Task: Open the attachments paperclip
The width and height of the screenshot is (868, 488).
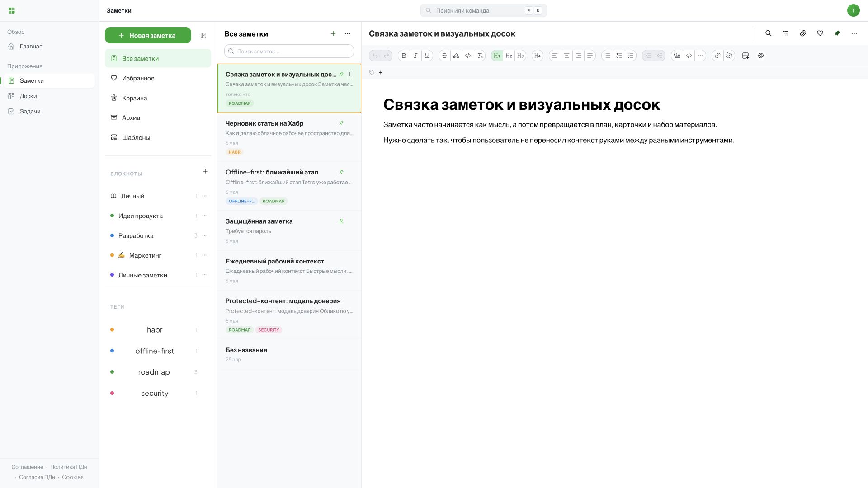Action: tap(803, 33)
